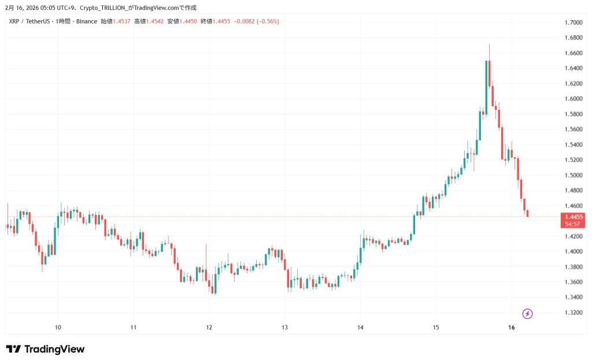Click the 54:57 candle countdown timer
Image resolution: width=592 pixels, height=364 pixels.
(572, 223)
